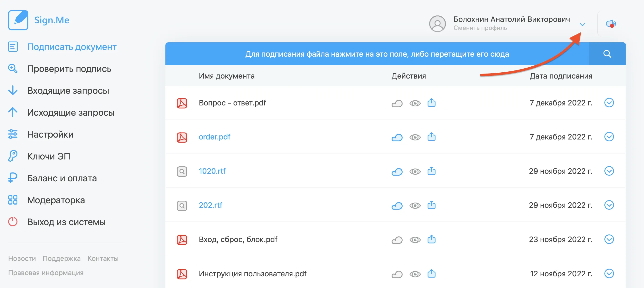Expand details of Инструкция пользователя.pdf row
The width and height of the screenshot is (644, 288).
coord(609,273)
